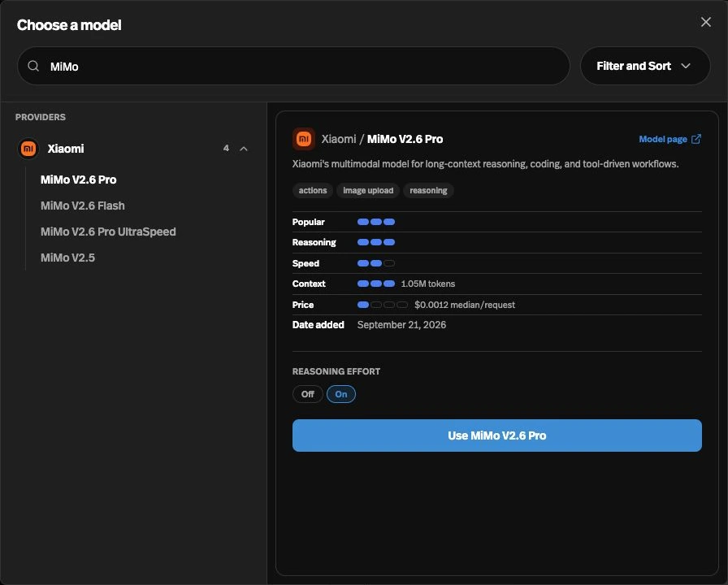Click the Xiaomi logo in model detail header
This screenshot has width=728, height=585.
click(x=304, y=139)
